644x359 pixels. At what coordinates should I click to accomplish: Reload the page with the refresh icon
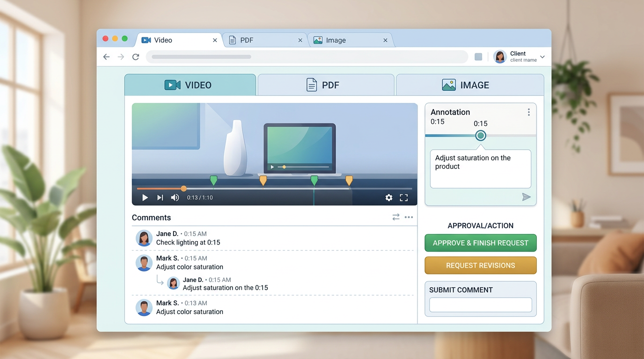[136, 57]
